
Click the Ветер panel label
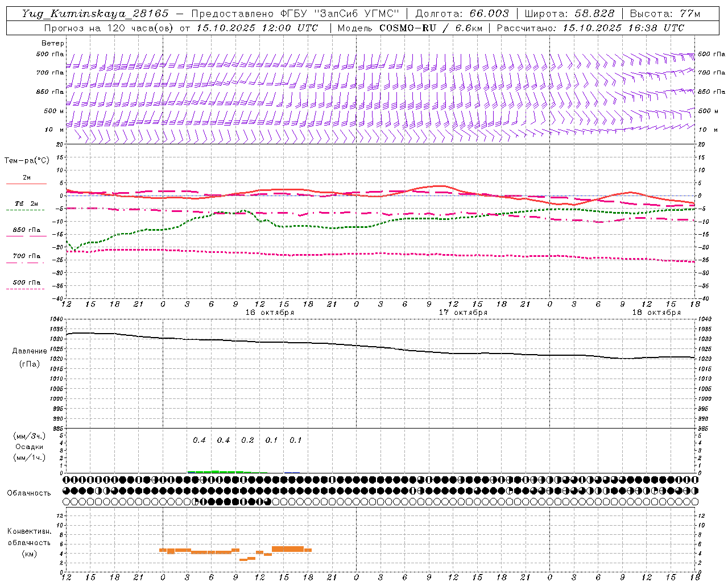point(53,43)
